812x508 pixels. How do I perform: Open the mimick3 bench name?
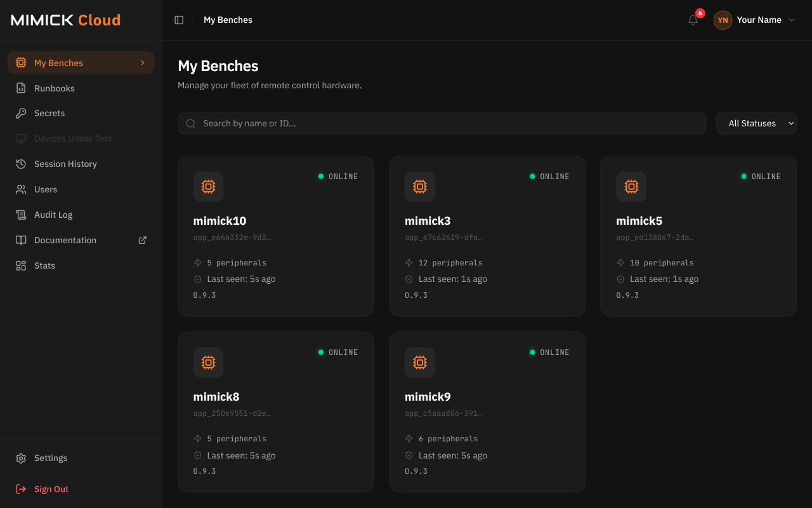428,221
